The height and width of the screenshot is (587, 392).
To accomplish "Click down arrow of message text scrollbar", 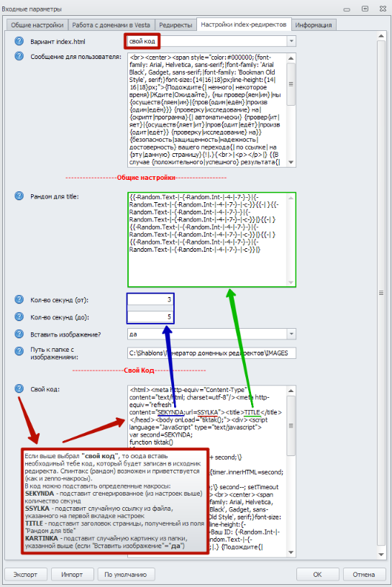I will (x=291, y=163).
